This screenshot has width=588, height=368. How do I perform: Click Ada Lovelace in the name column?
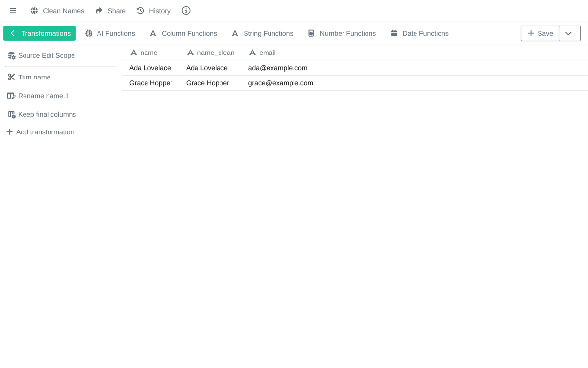point(150,68)
